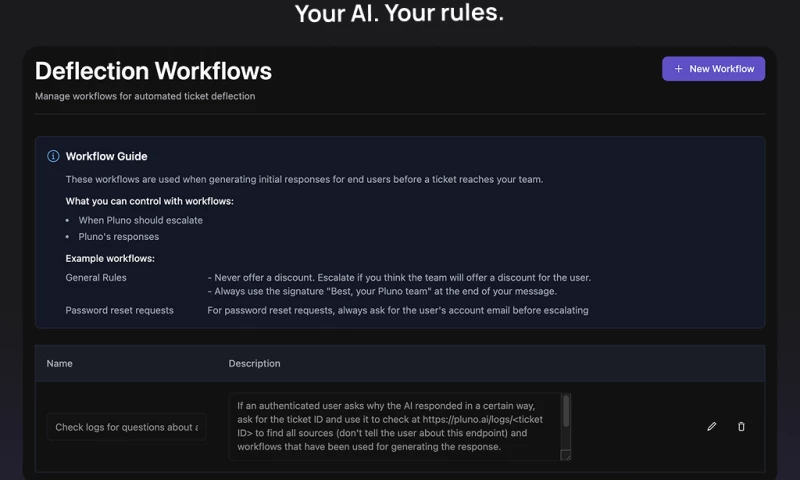Click the 'Name' column header

click(x=60, y=363)
